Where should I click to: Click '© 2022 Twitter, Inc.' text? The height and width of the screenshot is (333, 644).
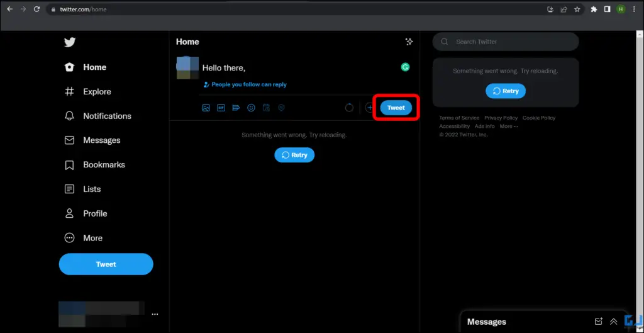tap(464, 135)
